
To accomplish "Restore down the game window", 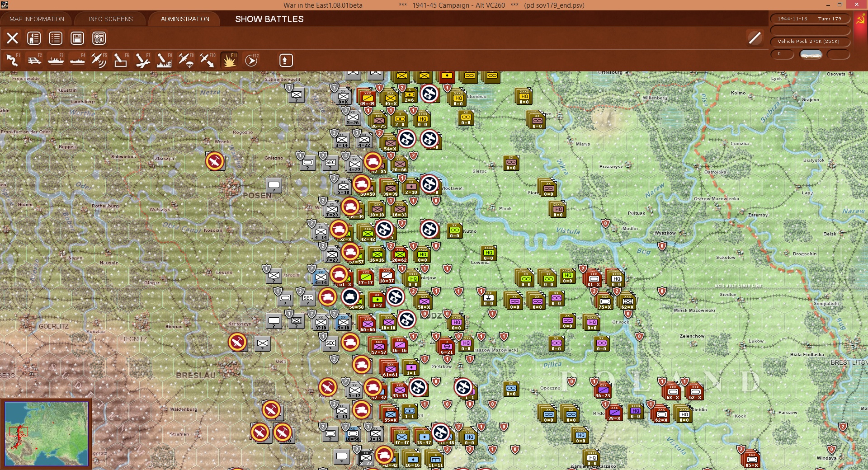I will (x=840, y=5).
